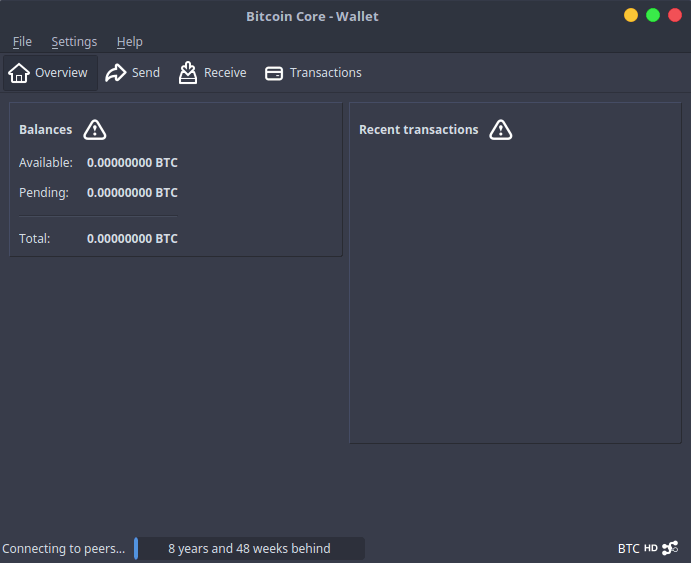The height and width of the screenshot is (563, 691).
Task: Click the warning icon beside Balances
Action: 95,130
